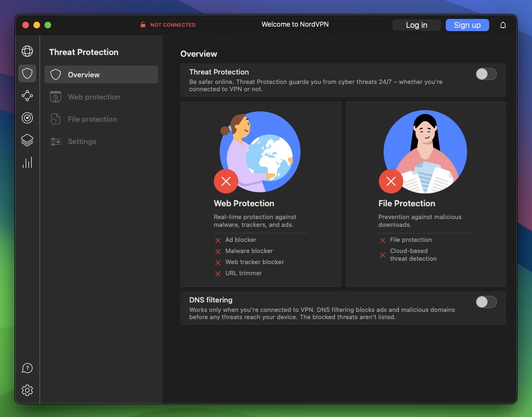Open File protection section
This screenshot has width=532, height=417.
[92, 119]
